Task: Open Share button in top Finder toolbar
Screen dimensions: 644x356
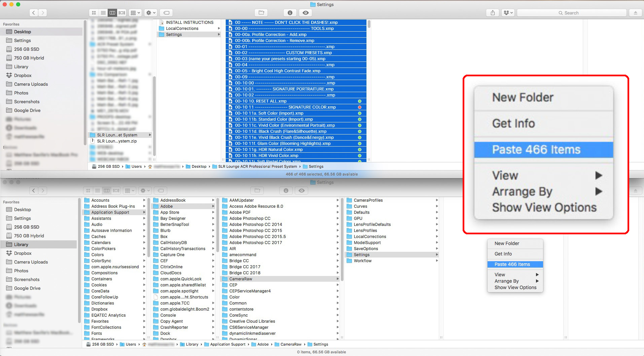Action: point(493,13)
